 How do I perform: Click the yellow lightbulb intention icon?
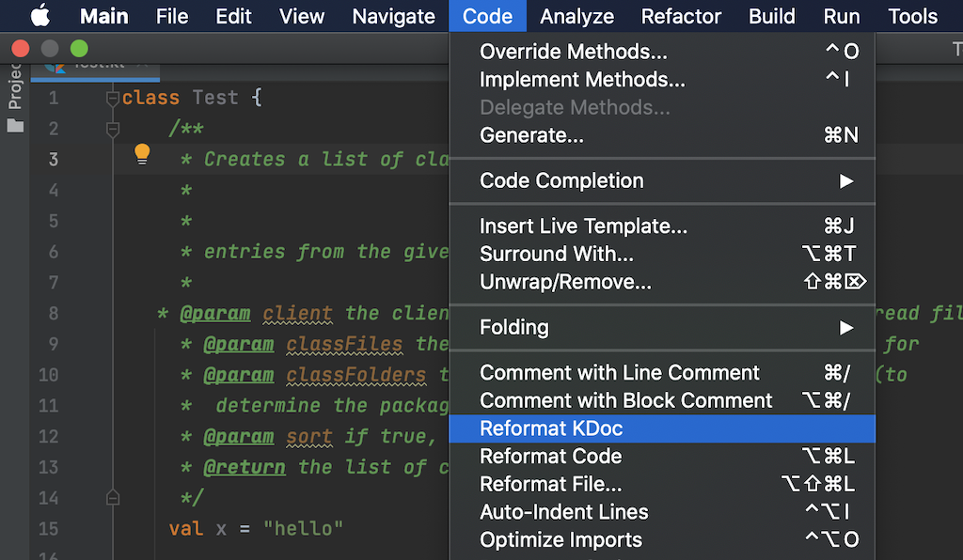142,153
